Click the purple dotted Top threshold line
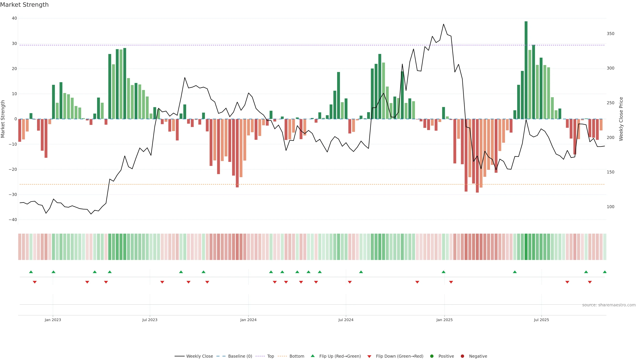Viewport: 644px width, 362px height. [x=250, y=45]
